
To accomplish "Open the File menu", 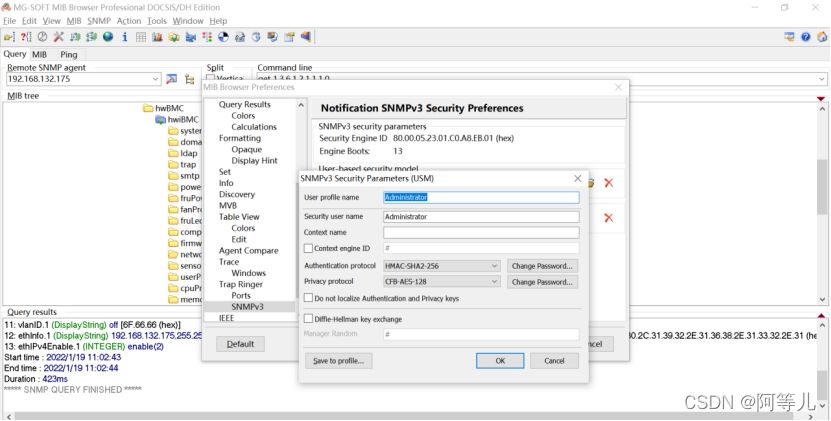I will coord(10,21).
